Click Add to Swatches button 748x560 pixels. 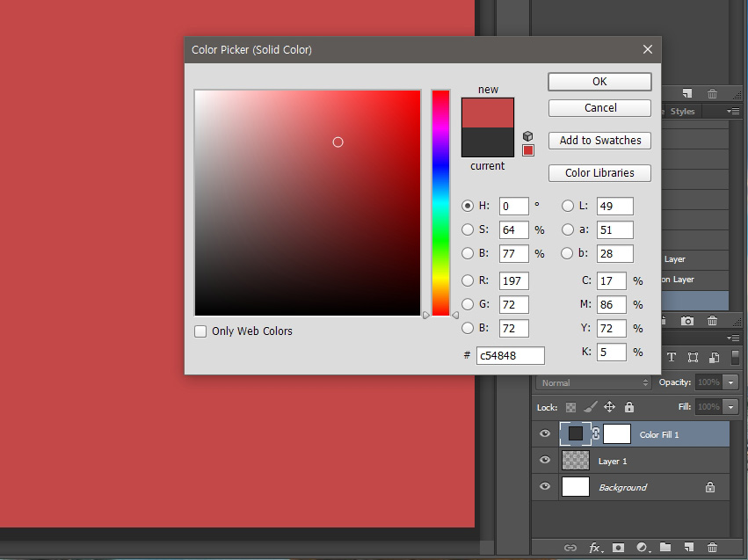[599, 141]
